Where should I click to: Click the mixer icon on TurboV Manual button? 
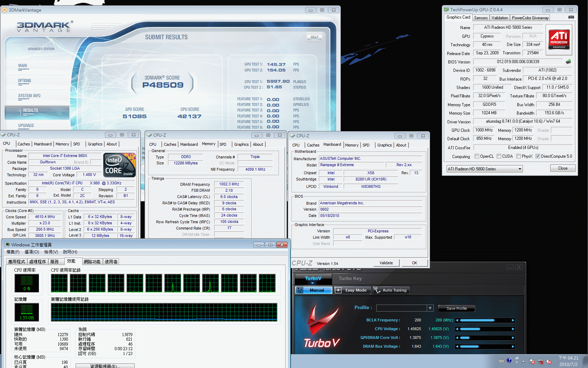300,290
